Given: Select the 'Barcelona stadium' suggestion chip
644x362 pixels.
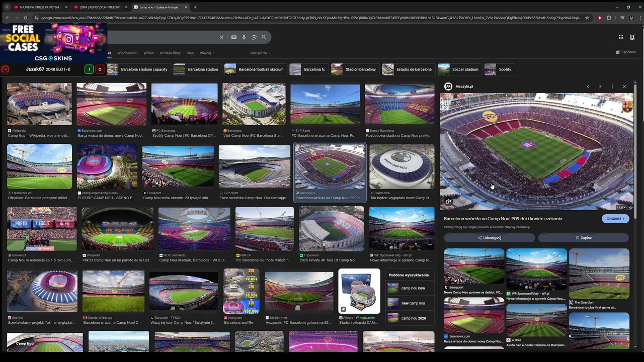Looking at the screenshot, I should point(196,69).
